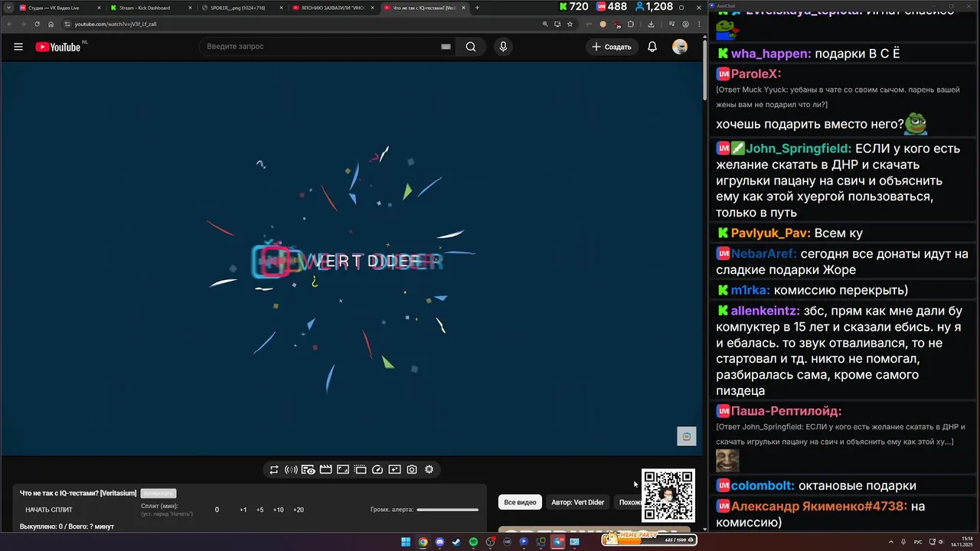980x551 pixels.
Task: Open the Windows Start menu
Action: pyautogui.click(x=406, y=542)
